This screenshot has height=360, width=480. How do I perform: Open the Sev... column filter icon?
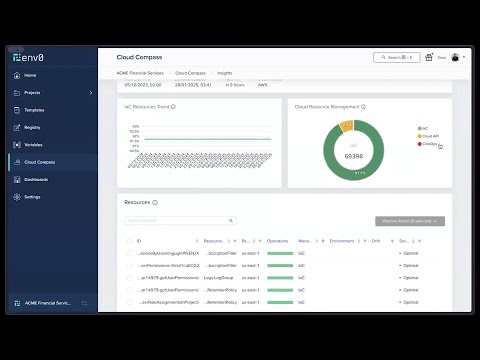[419, 241]
